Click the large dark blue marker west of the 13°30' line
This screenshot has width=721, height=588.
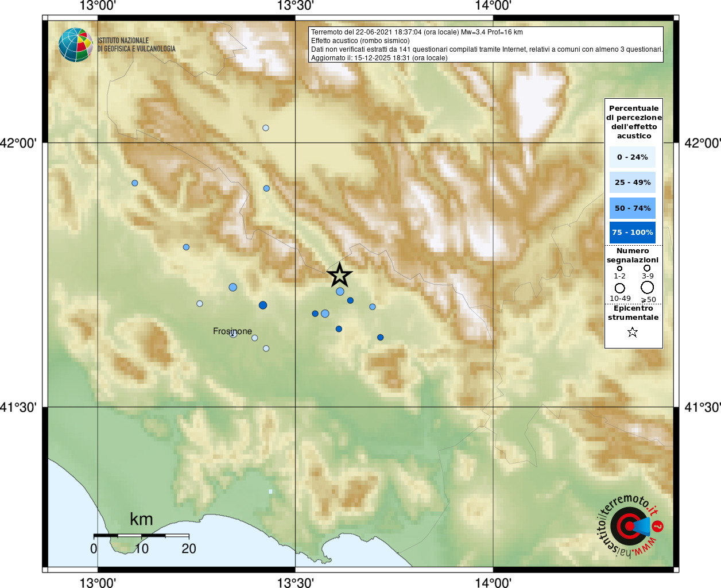tap(263, 305)
